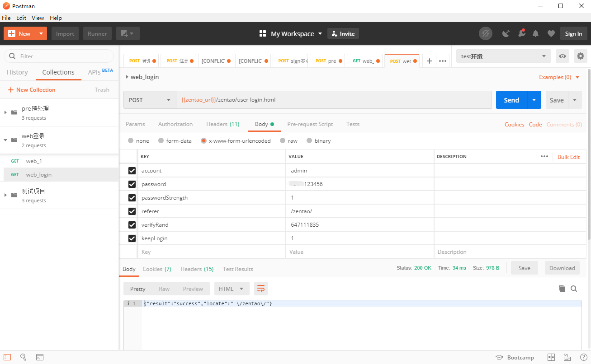This screenshot has height=364, width=591.
Task: Open find and replace icon in status bar
Action: coord(24,357)
